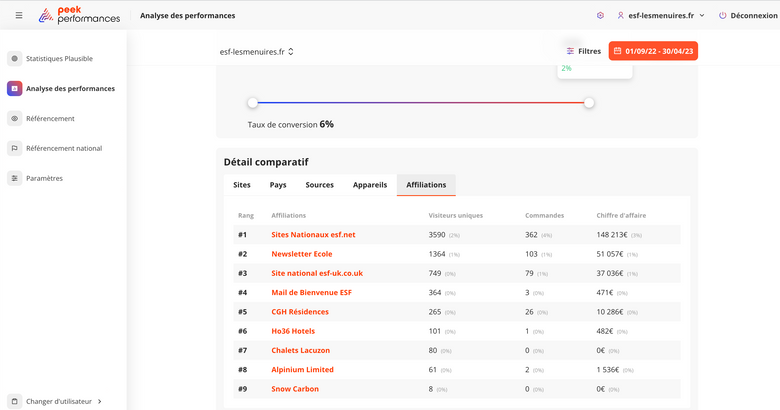Click the 10 286€ revenue value

click(x=610, y=311)
